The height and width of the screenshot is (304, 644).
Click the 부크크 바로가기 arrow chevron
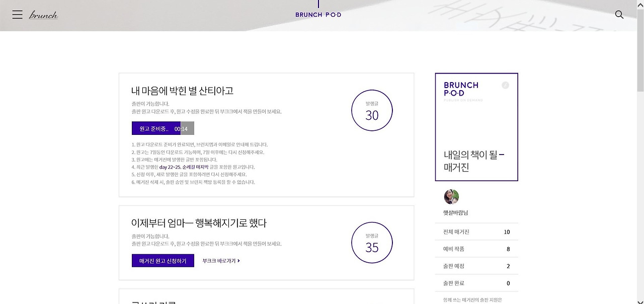pos(238,261)
